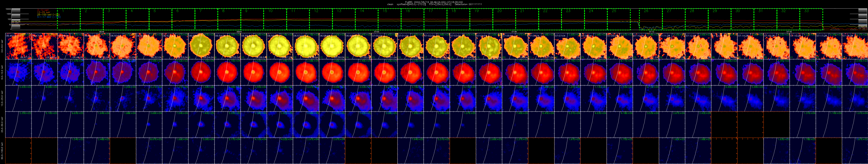Viewport: 868px width, 164px height.
Task: Select time interval 33 in the lightcurve
Action: click(x=811, y=19)
